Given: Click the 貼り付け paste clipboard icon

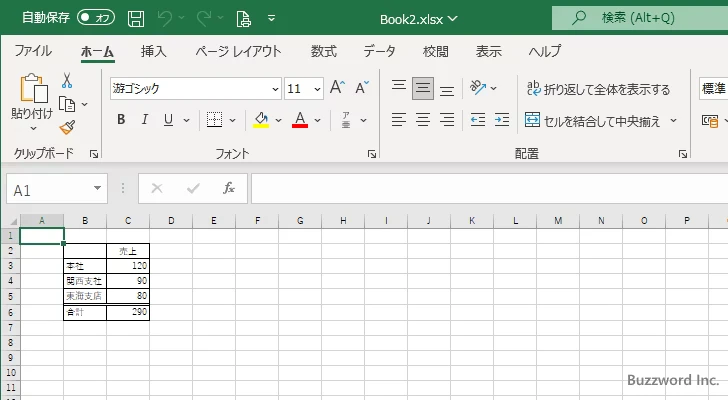Looking at the screenshot, I should point(33,88).
